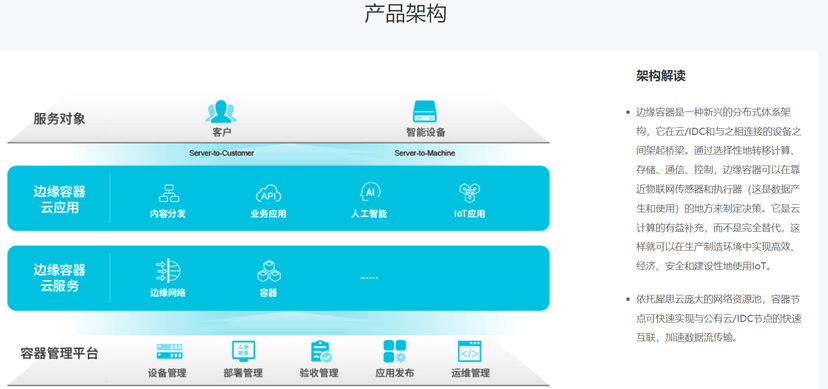Click the 产品架构 page title
Viewport: 828px width, 389px height.
[406, 13]
